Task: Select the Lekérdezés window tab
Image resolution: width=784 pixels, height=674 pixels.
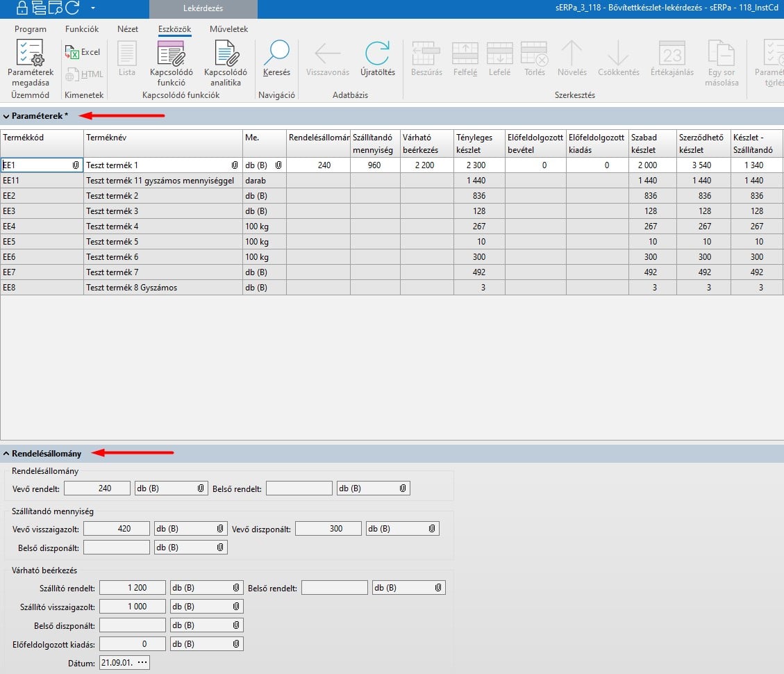Action: 203,8
